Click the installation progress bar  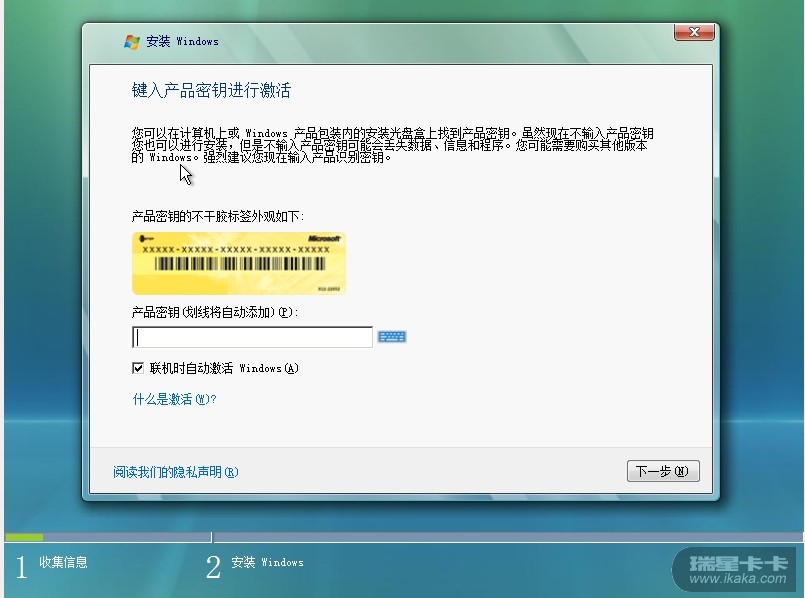(x=402, y=537)
